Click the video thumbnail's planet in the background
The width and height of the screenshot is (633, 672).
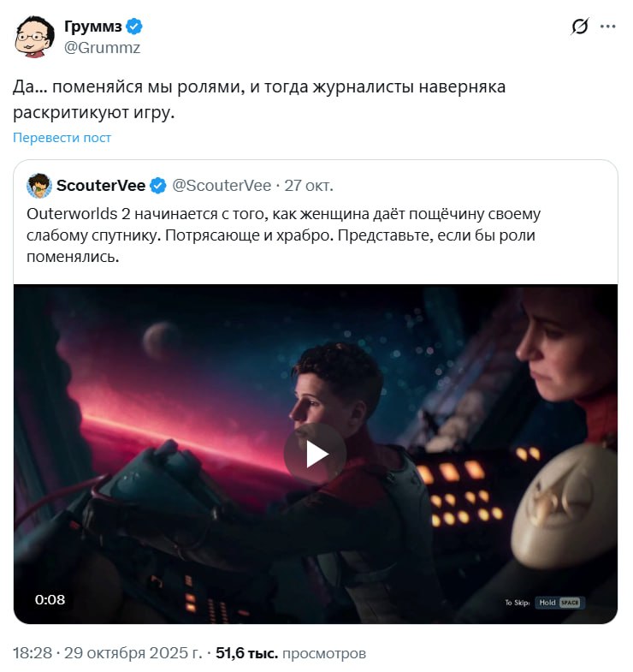pyautogui.click(x=159, y=342)
